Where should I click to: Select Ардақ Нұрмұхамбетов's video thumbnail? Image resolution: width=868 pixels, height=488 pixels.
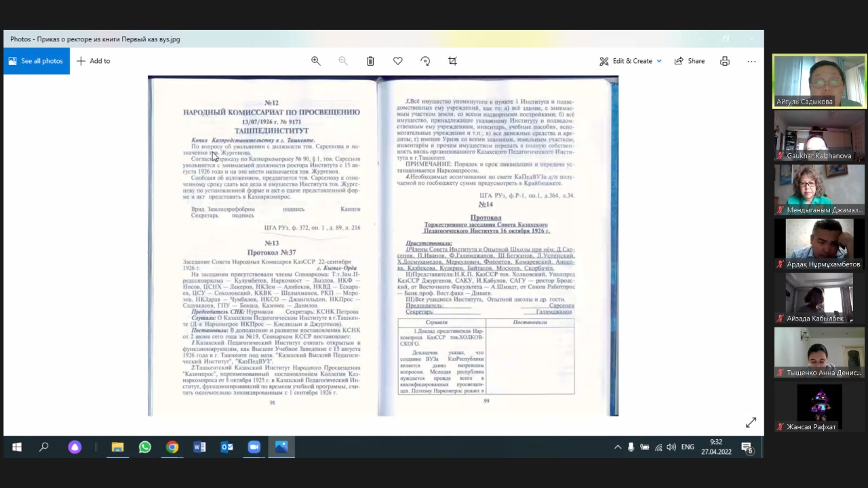pos(820,244)
